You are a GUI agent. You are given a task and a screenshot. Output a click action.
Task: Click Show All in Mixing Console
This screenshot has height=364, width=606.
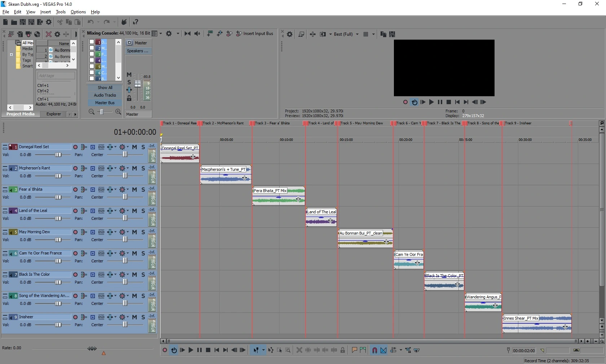[105, 88]
